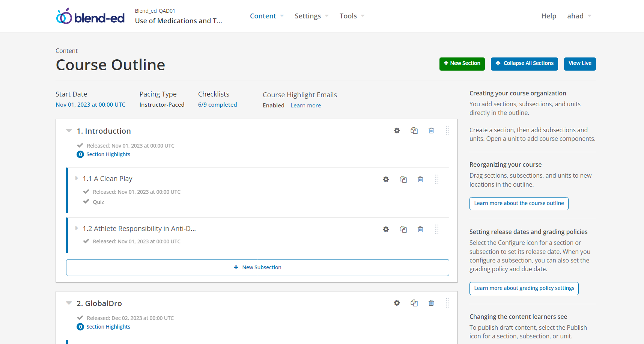Viewport: 644px width, 344px height.
Task: Open the Content menu
Action: (x=266, y=16)
